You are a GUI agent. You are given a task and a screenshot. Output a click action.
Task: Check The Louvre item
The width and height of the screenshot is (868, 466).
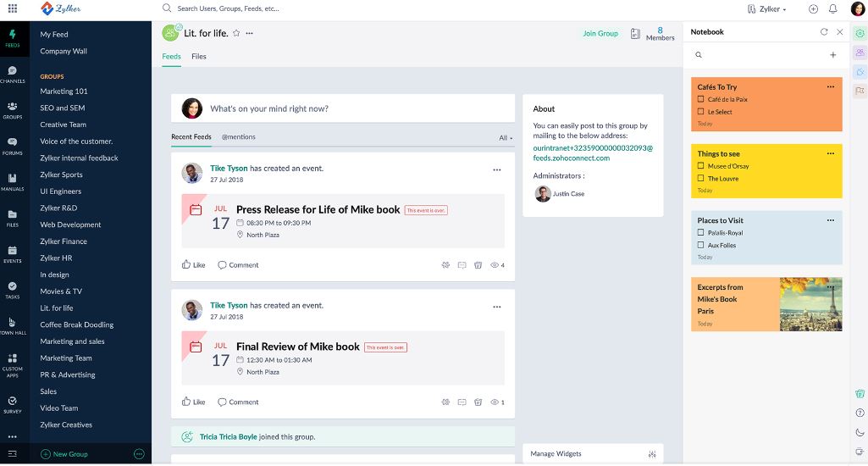(701, 178)
